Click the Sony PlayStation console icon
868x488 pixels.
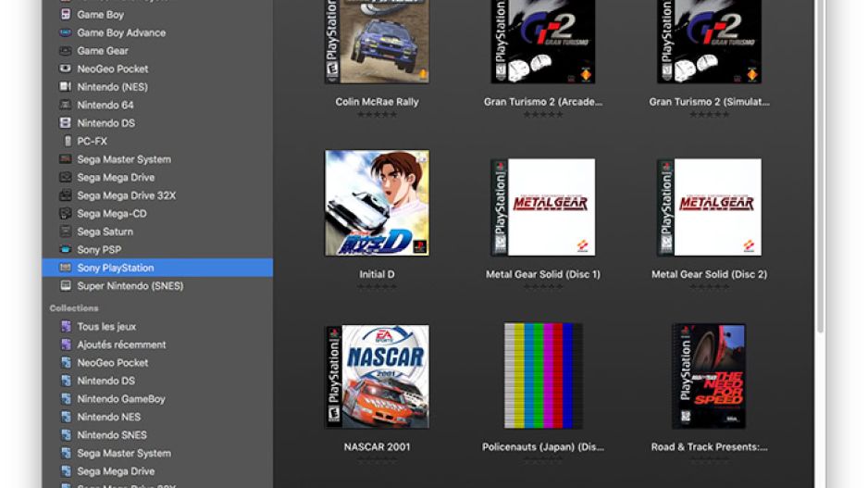(x=66, y=268)
